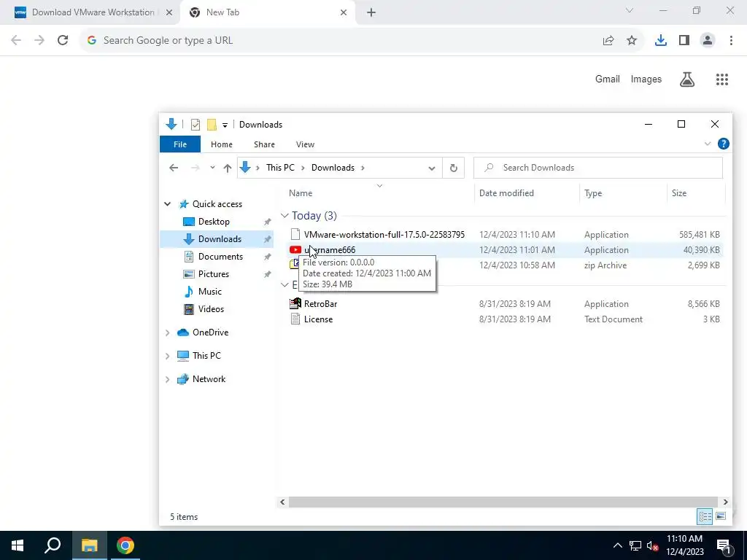The width and height of the screenshot is (747, 560).
Task: Expand the Network tree node
Action: [x=167, y=379]
